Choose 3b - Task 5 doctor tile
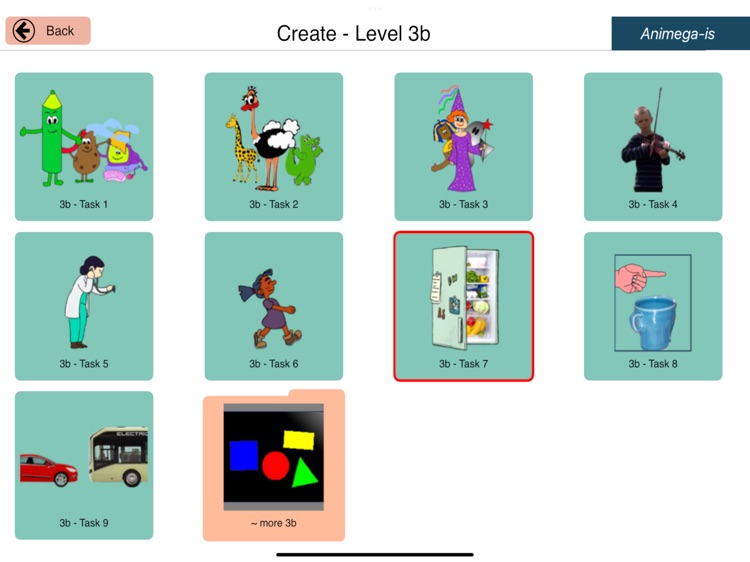The image size is (750, 562). pos(84,306)
